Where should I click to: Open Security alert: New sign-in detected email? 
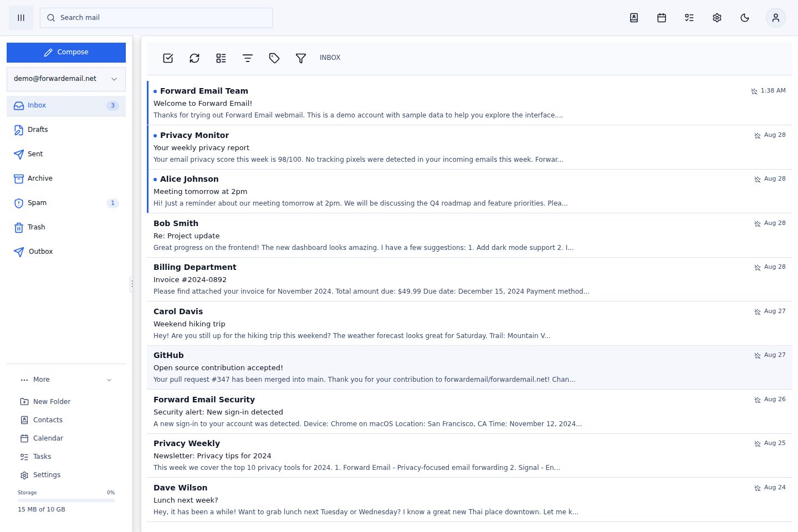tap(470, 412)
